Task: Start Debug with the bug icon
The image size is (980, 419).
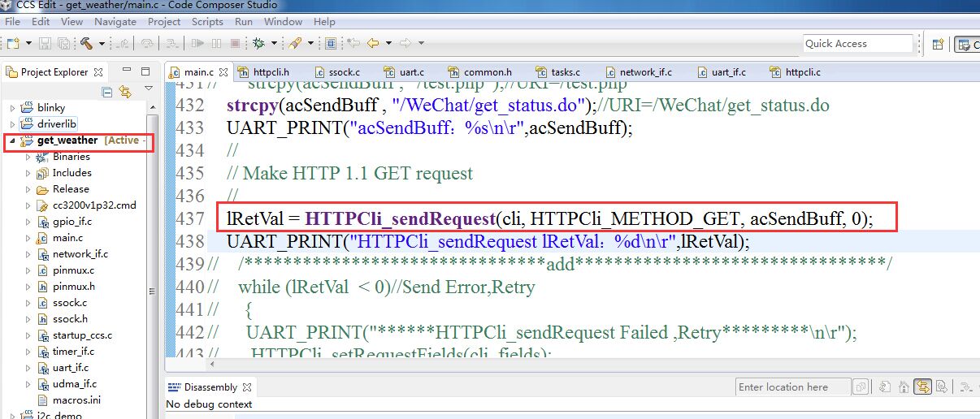Action: click(258, 43)
